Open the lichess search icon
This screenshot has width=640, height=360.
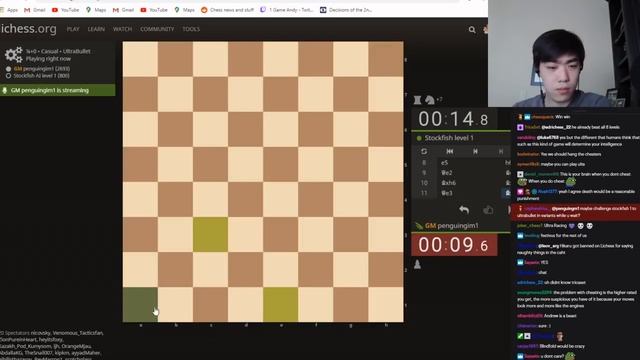tap(472, 29)
